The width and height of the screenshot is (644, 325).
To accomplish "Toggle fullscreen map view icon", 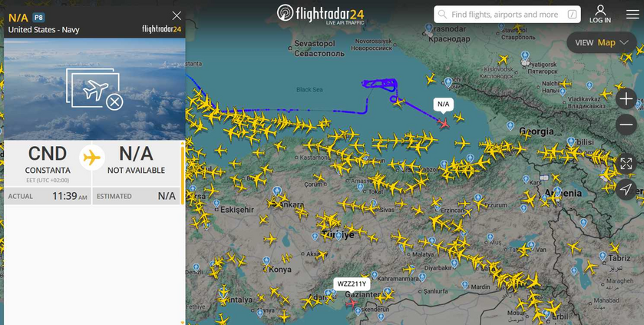I will coord(626,164).
